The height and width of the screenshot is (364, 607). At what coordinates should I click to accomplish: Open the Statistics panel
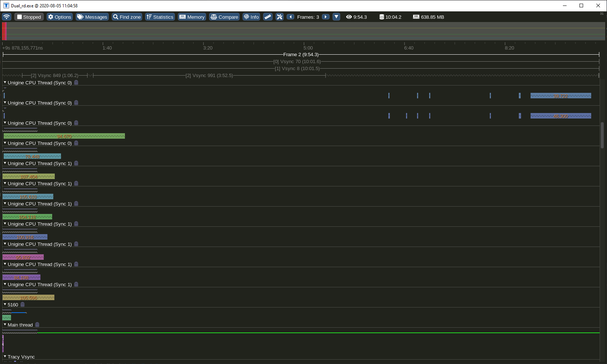(x=159, y=17)
